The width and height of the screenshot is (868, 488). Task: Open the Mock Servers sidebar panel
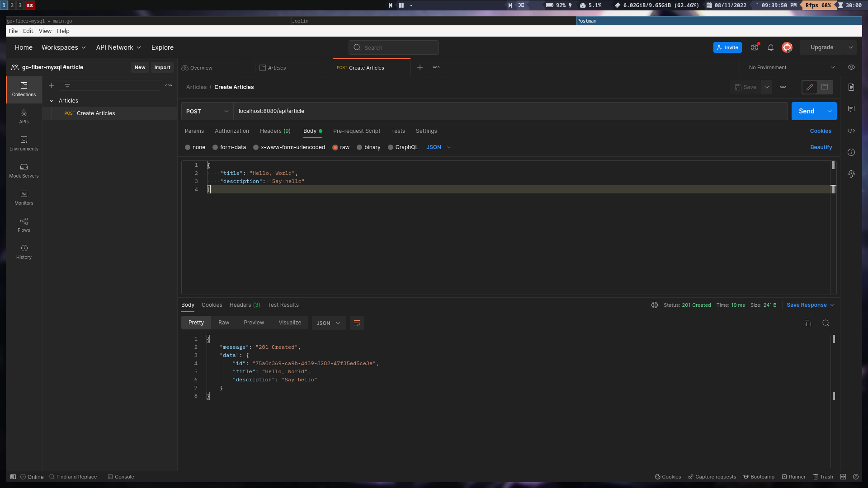click(x=24, y=171)
